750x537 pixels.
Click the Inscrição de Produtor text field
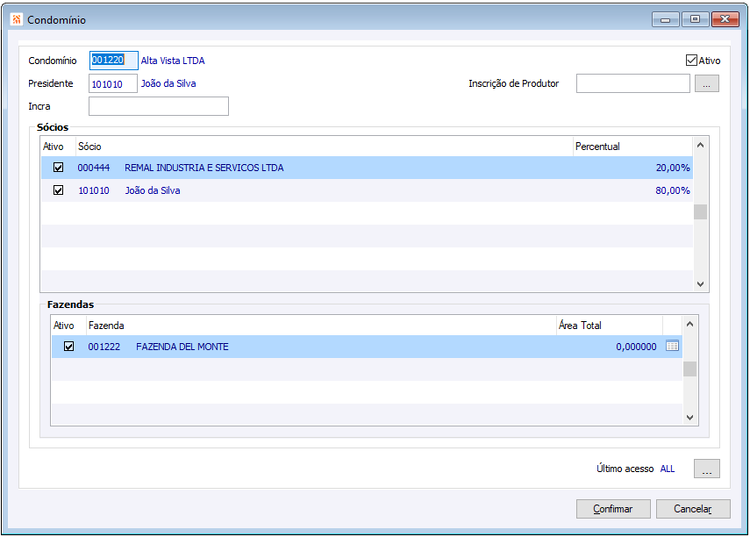click(x=632, y=84)
